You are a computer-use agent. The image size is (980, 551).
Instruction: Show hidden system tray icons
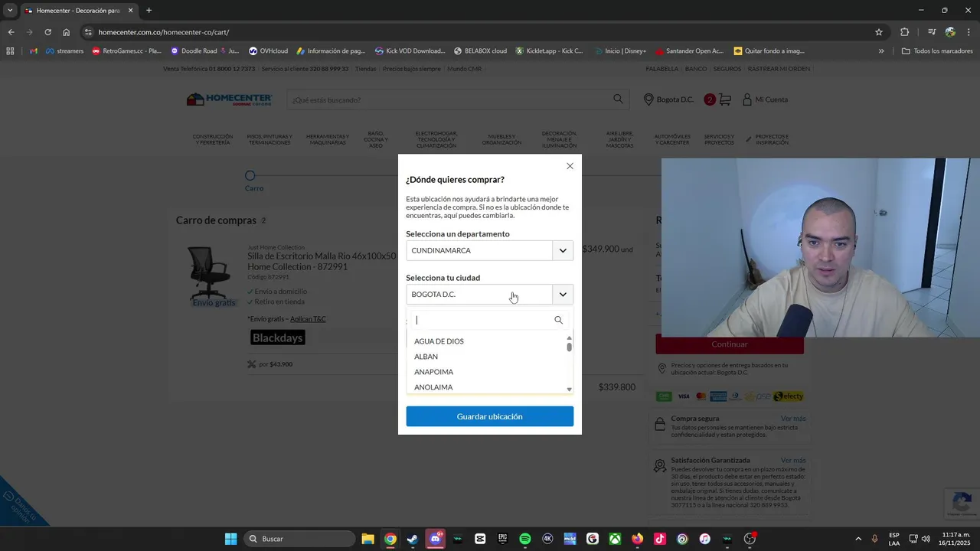pos(858,539)
